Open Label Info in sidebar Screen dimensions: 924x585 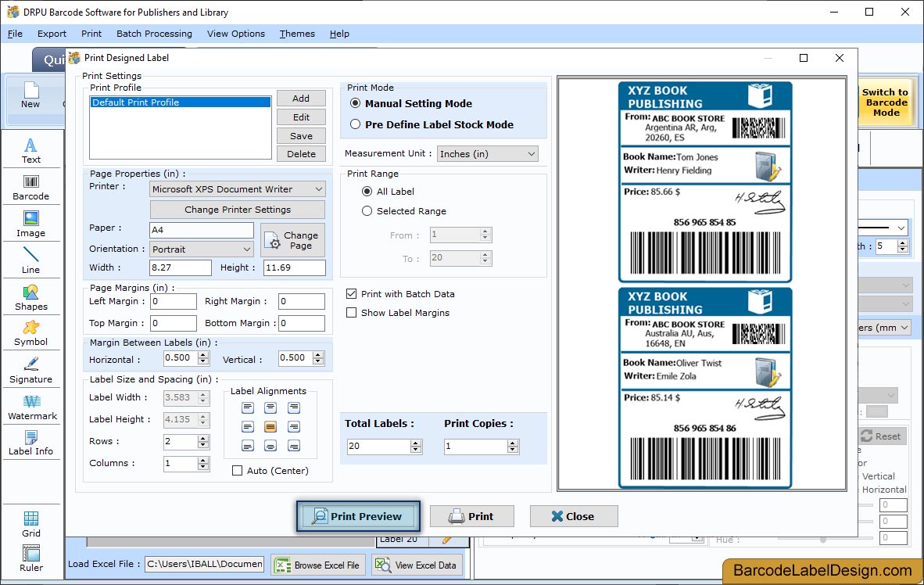pos(30,443)
